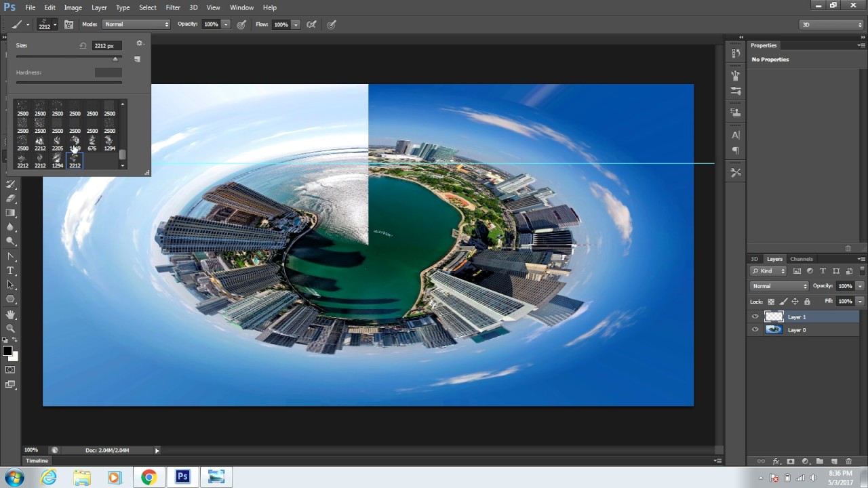The image size is (868, 488).
Task: Add a layer mask
Action: click(x=790, y=462)
